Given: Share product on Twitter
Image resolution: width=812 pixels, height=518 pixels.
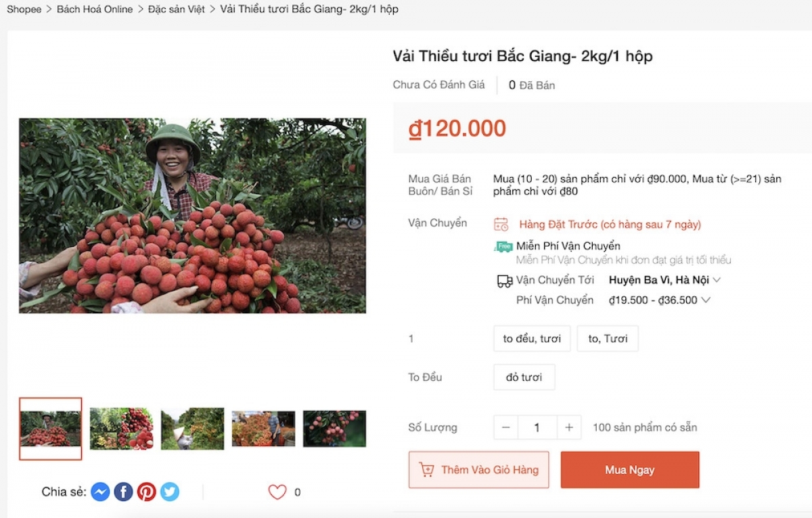Looking at the screenshot, I should coord(170,492).
